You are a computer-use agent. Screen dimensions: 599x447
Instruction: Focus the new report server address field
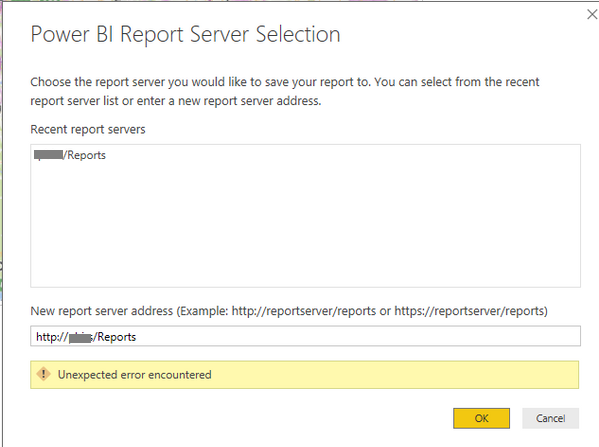[x=305, y=336]
